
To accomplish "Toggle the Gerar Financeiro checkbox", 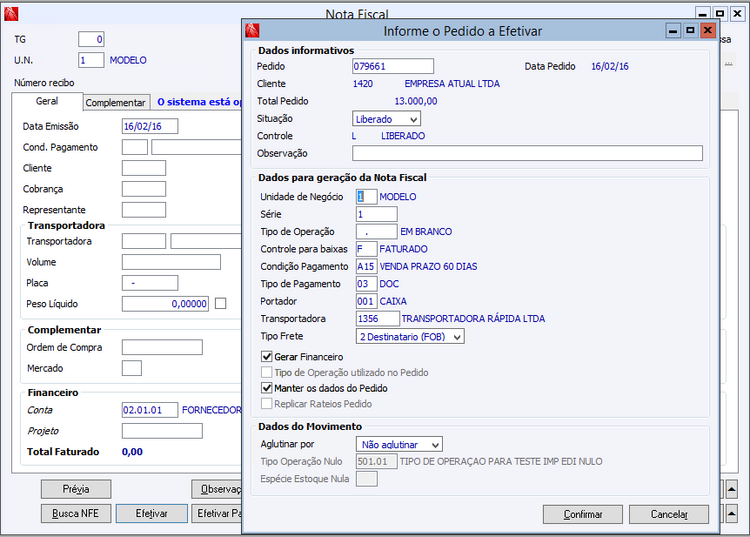I will [267, 357].
